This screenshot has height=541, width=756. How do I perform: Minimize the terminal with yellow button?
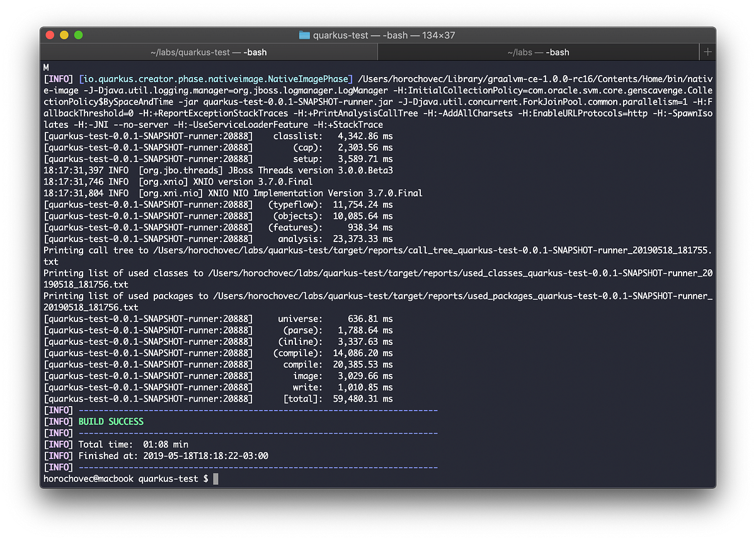[64, 35]
